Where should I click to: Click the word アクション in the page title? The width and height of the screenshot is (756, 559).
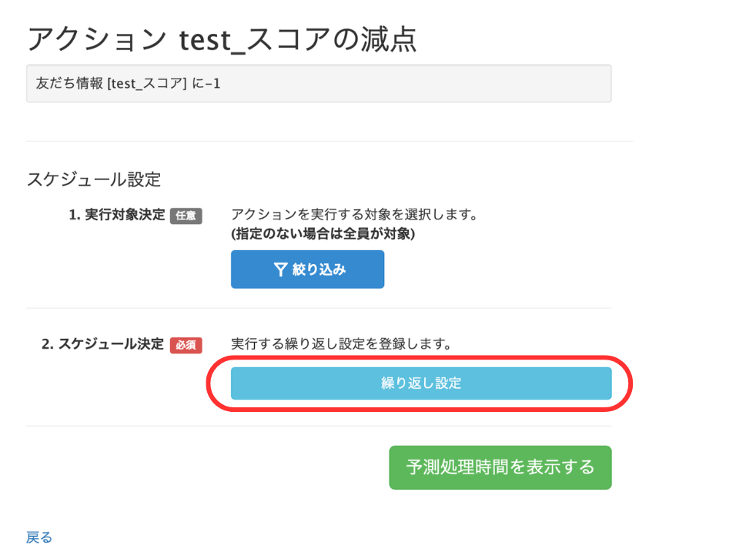tap(96, 38)
